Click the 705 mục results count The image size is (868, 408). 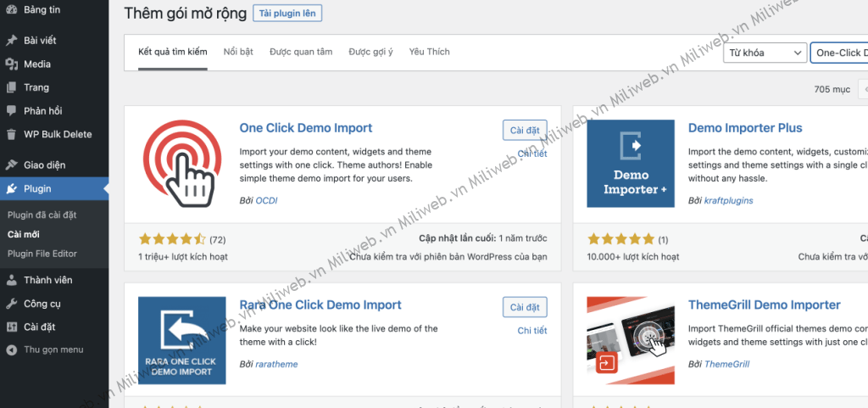(832, 89)
